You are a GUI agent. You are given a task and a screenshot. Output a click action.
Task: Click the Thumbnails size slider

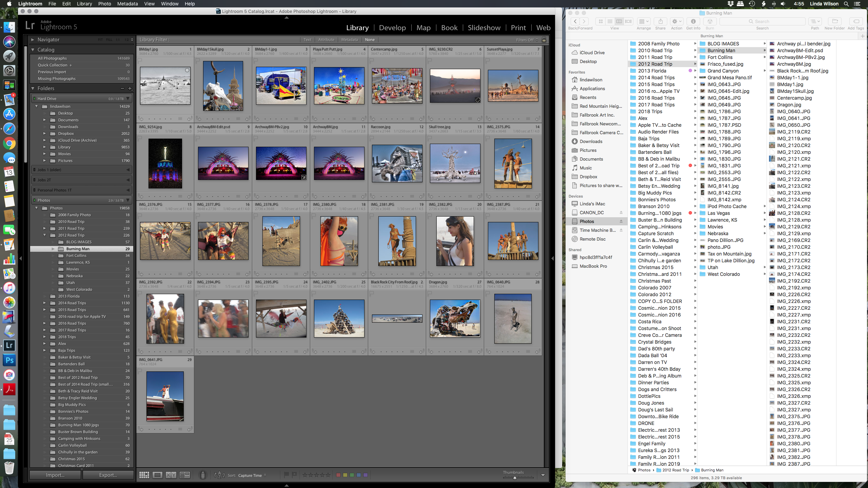click(x=518, y=478)
